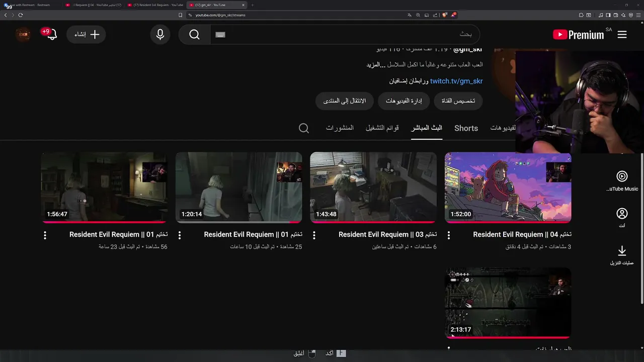Open the 1:20:14 video thumbnail
644x362 pixels.
[239, 188]
